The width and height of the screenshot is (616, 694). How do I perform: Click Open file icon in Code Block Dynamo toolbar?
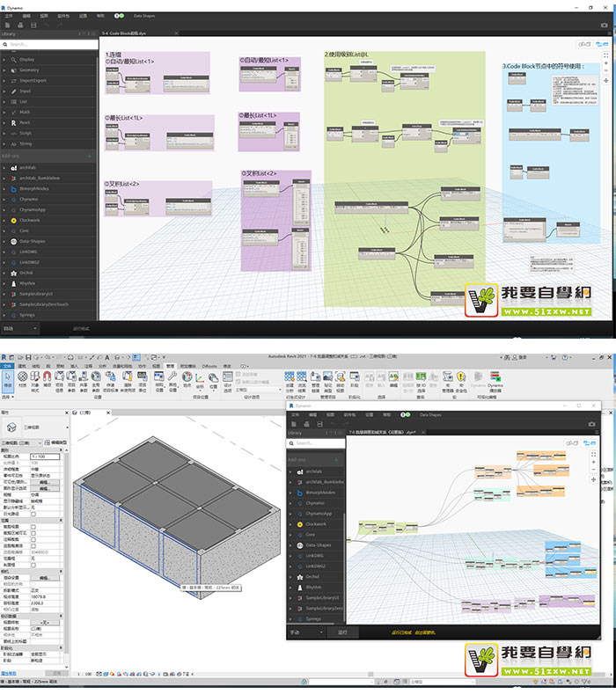[20, 26]
